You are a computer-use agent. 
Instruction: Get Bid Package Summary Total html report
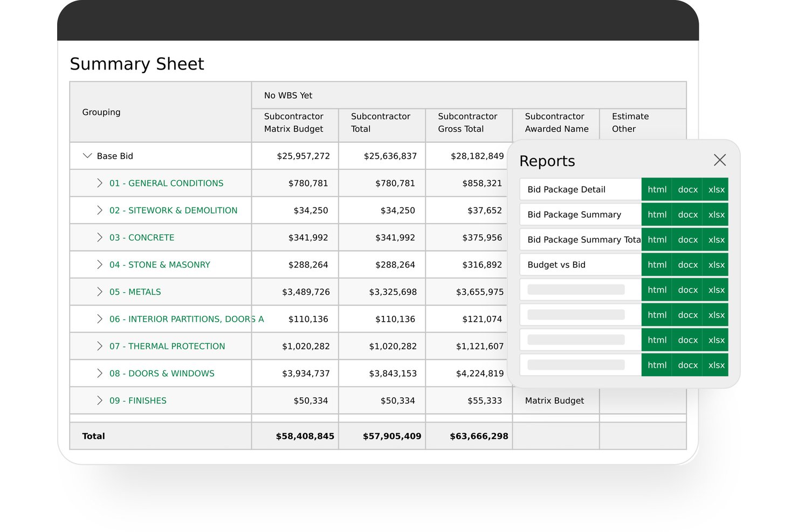[657, 239]
